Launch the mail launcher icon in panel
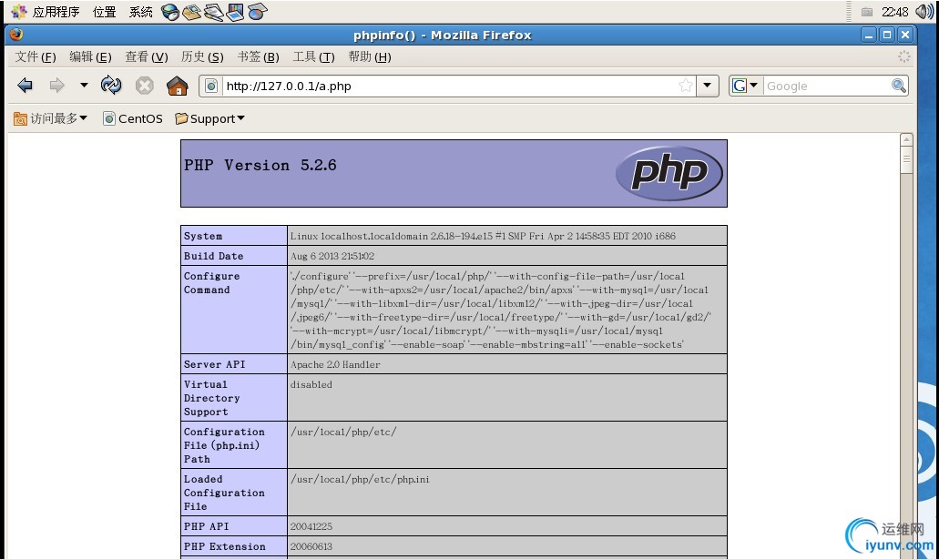 pyautogui.click(x=191, y=12)
